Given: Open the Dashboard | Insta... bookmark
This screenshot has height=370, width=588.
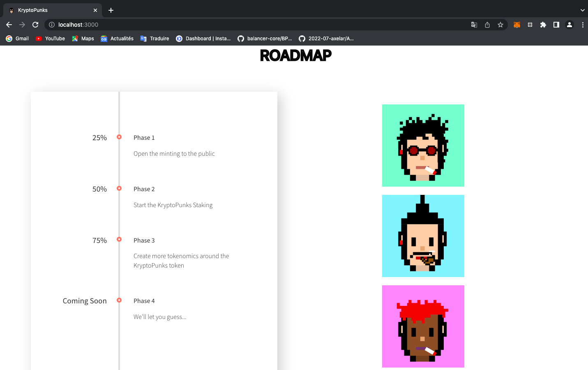Looking at the screenshot, I should coord(203,39).
